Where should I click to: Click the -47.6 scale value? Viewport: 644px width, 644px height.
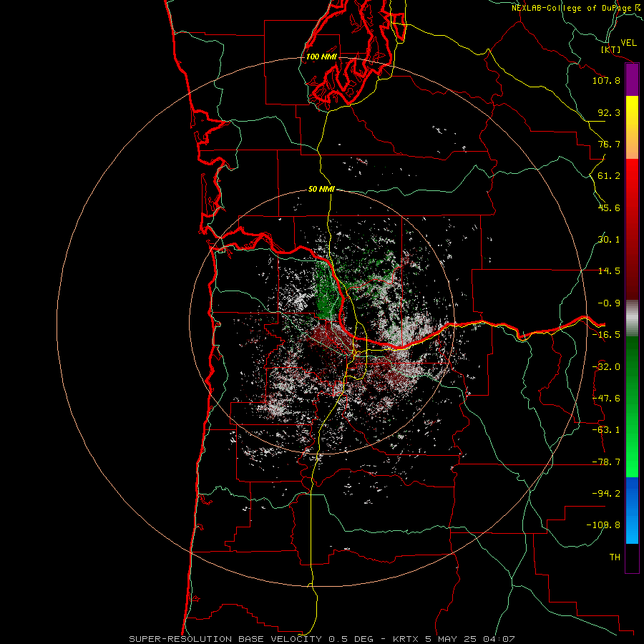[606, 399]
